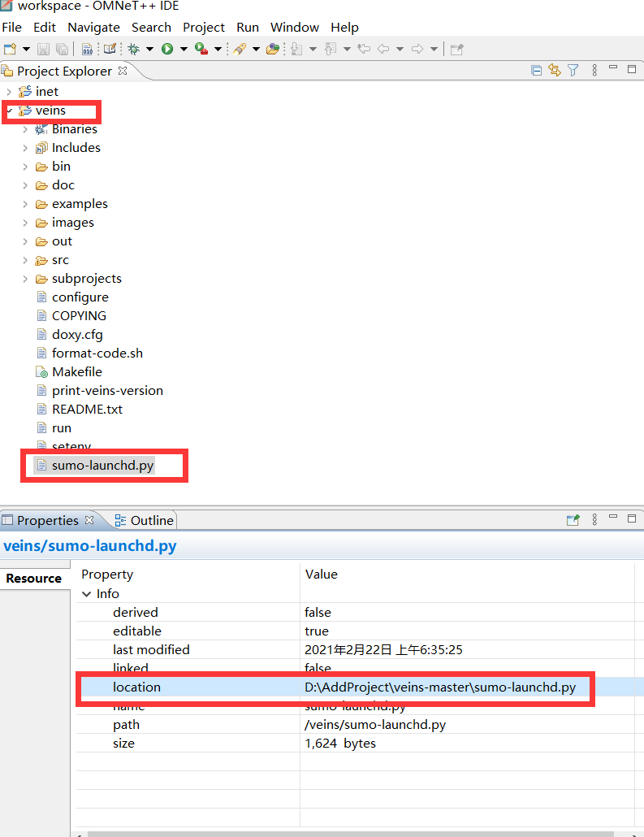Select the Resource properties tab
The image size is (644, 837).
(33, 578)
